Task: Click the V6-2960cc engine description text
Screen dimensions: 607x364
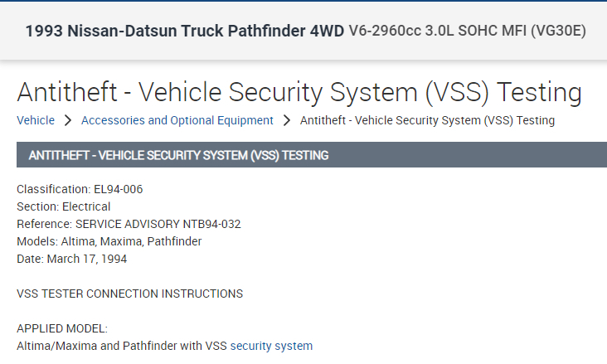Action: [x=467, y=32]
